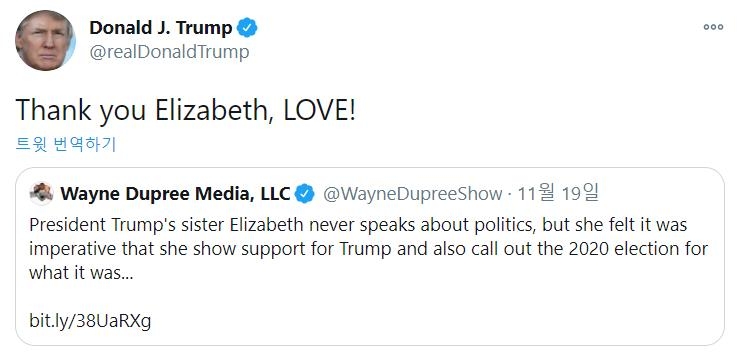This screenshot has height=361, width=738.
Task: Click the word "LOVE!" in the main tweet
Action: coord(320,110)
